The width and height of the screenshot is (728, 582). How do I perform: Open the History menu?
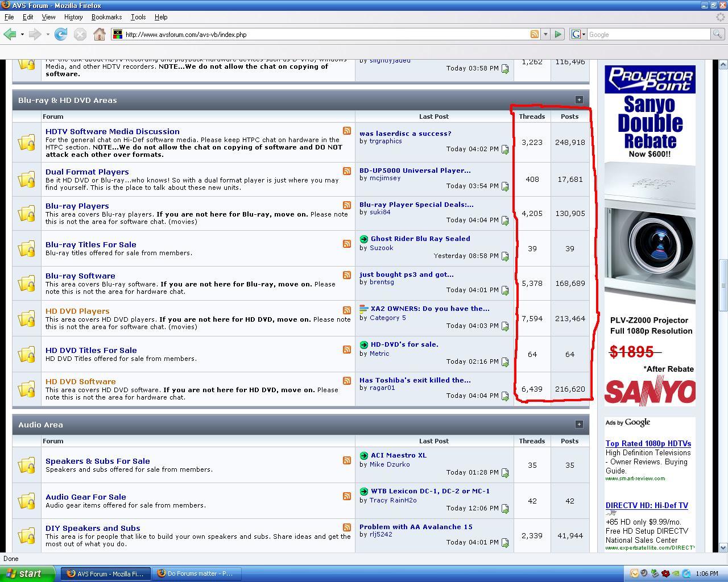click(73, 17)
